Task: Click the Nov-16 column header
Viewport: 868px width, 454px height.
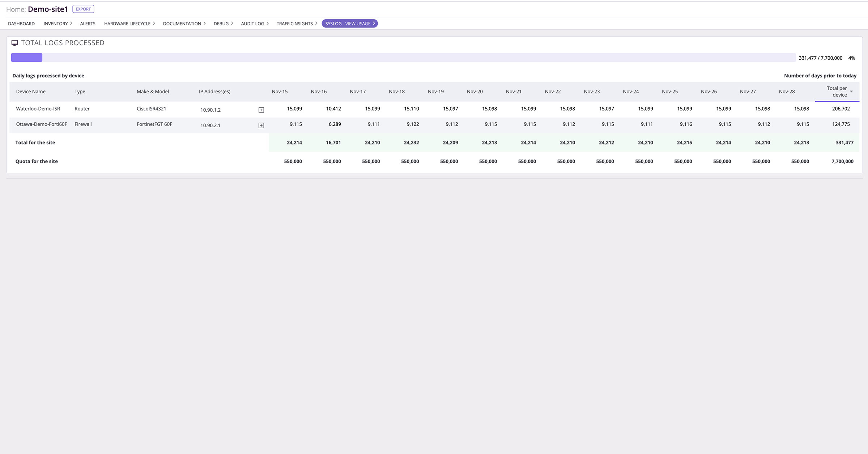Action: coord(319,91)
